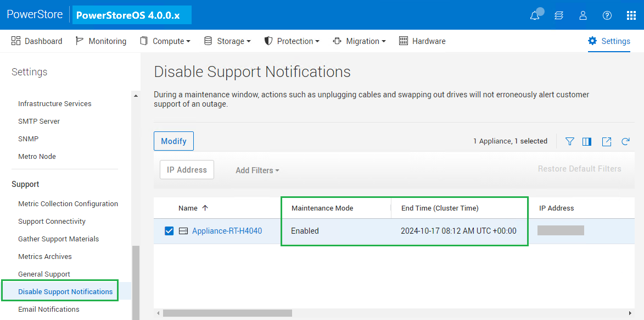This screenshot has width=644, height=320.
Task: Click the jobs/events stack icon in header
Action: (x=558, y=15)
